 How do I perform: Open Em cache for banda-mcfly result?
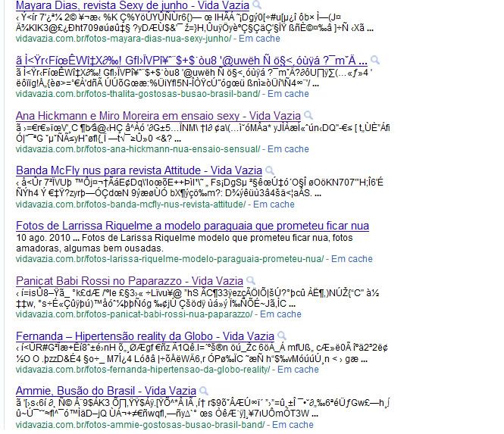click(274, 205)
